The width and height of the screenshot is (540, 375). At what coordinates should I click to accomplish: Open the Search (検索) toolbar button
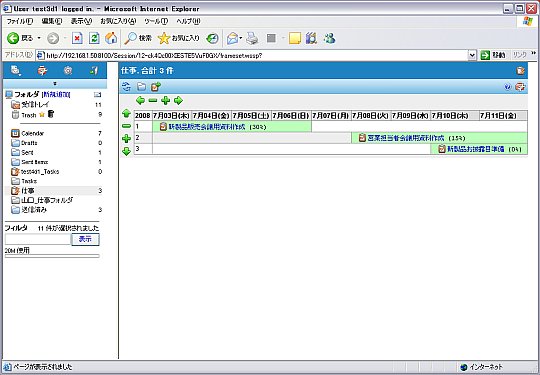[x=138, y=38]
